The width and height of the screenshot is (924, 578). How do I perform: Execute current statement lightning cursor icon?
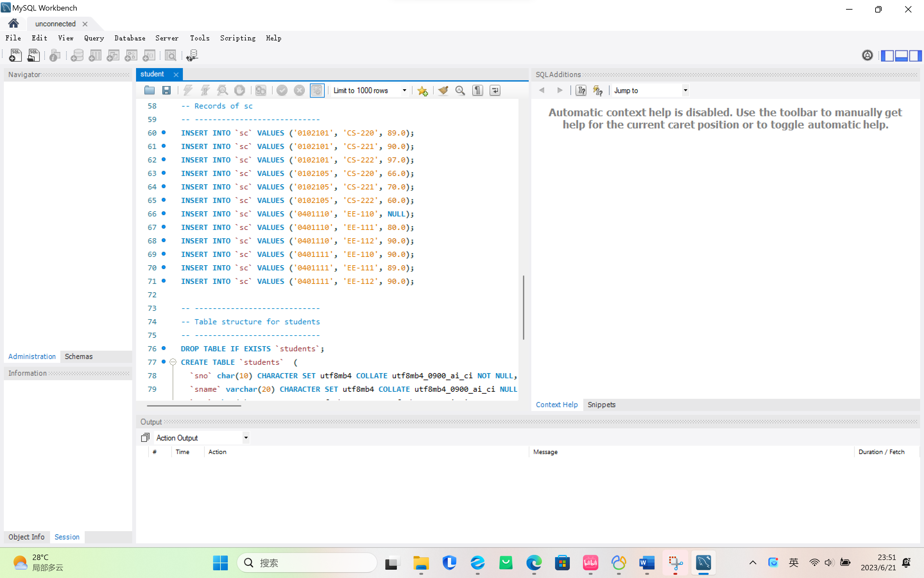[x=205, y=90]
